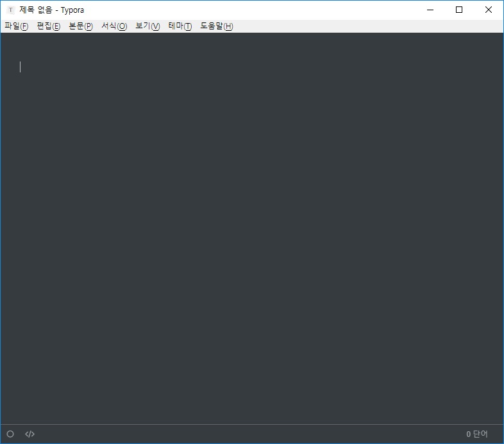Open the 편집(E) menu
Image resolution: width=504 pixels, height=444 pixels.
tap(49, 26)
